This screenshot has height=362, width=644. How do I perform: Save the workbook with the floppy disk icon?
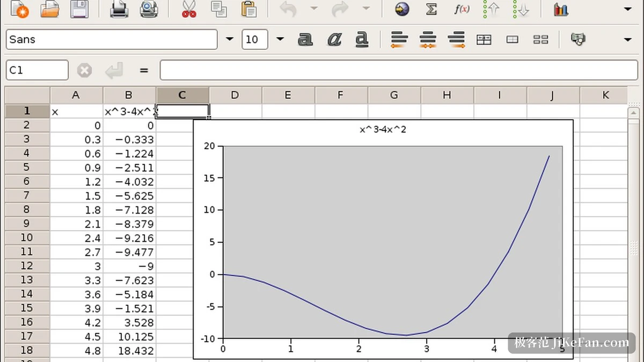coord(79,9)
